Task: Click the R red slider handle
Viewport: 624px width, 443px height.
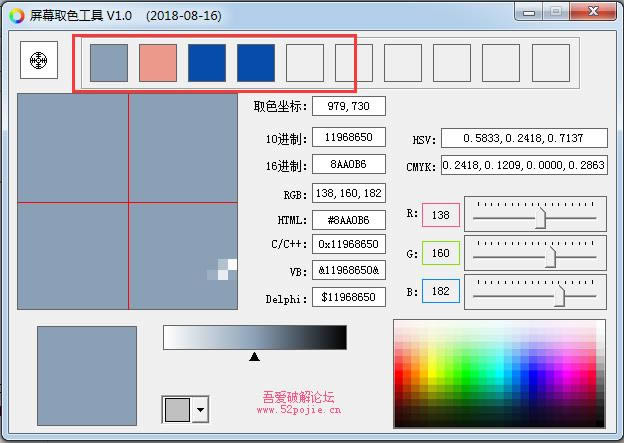Action: pyautogui.click(x=541, y=216)
